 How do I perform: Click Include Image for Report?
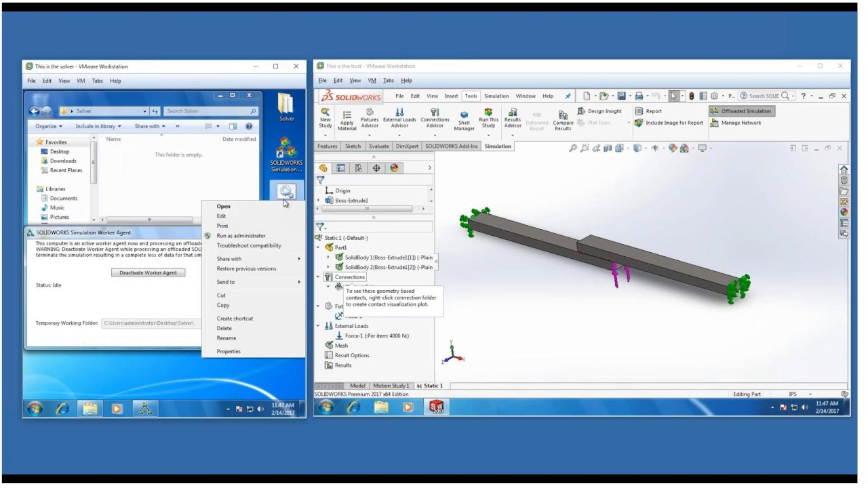pos(669,123)
